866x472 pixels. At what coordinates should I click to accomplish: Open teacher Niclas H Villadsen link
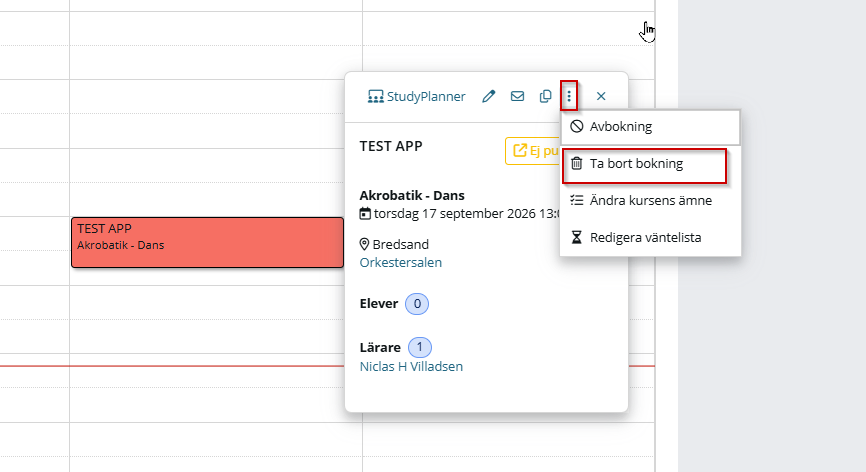(411, 367)
